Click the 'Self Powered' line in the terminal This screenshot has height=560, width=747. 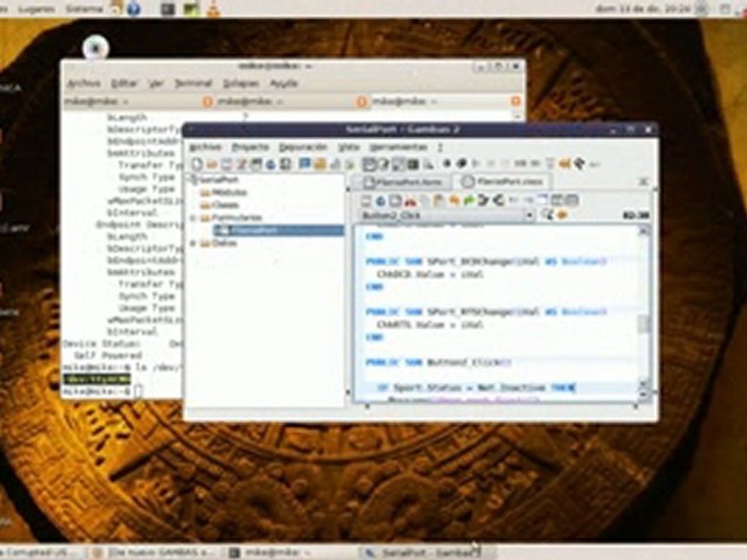pos(108,355)
